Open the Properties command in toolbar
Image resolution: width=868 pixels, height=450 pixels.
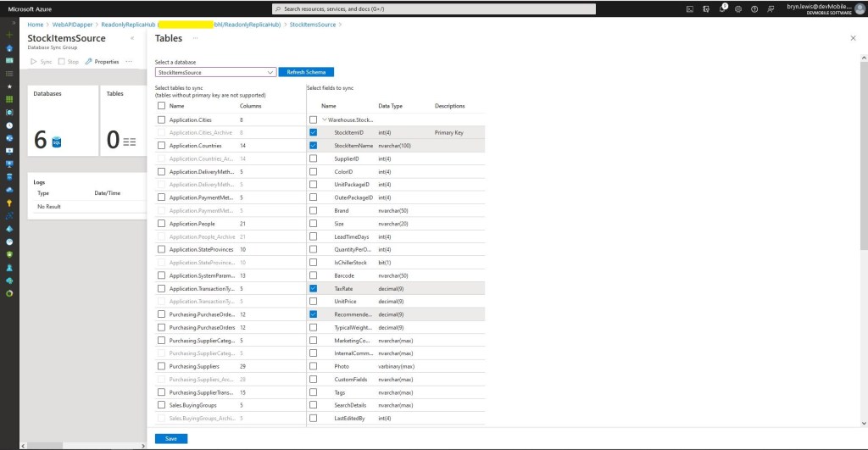coord(102,62)
